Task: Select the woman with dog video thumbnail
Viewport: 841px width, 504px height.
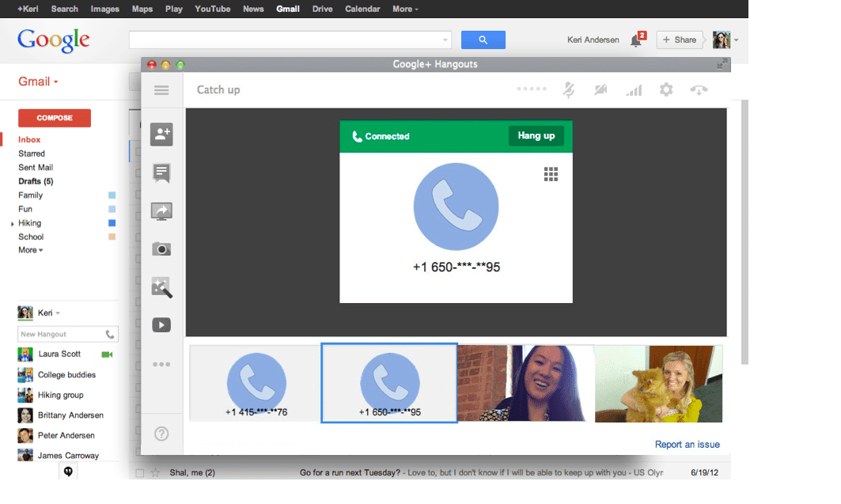Action: [659, 383]
